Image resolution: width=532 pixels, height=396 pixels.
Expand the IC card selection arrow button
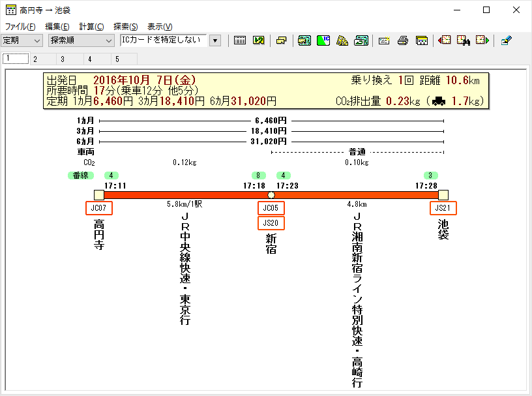215,40
